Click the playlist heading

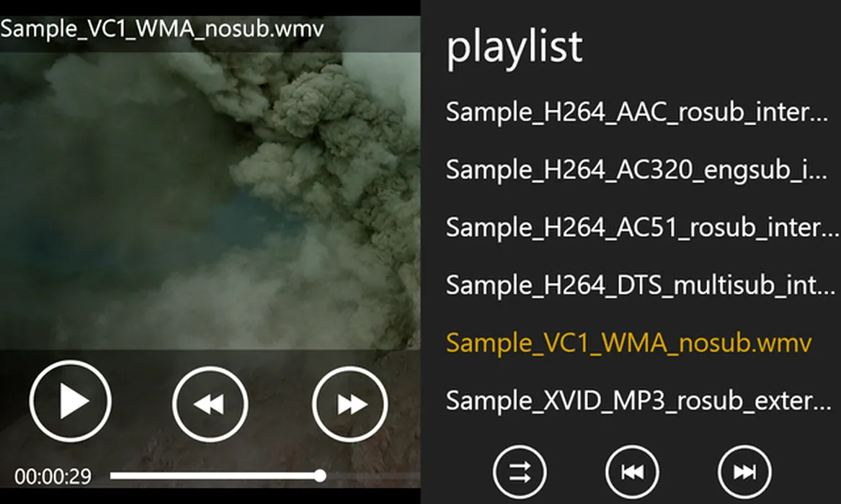(x=514, y=48)
